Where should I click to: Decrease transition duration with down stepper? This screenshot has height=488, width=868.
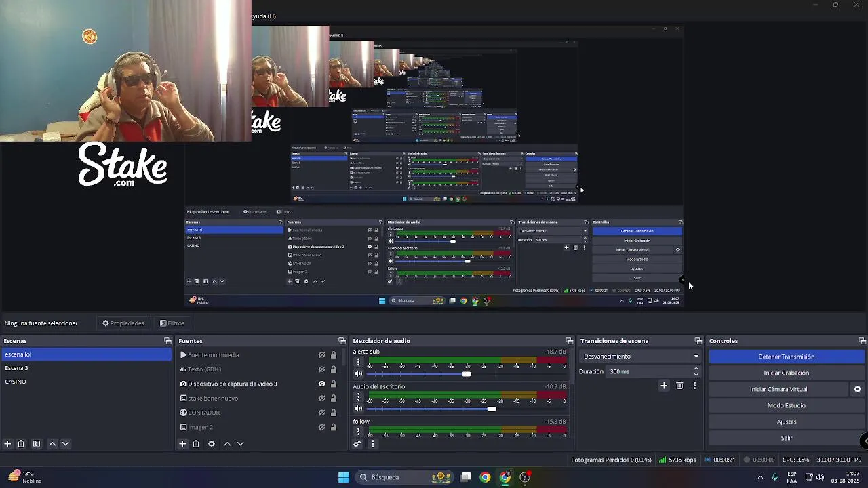696,375
